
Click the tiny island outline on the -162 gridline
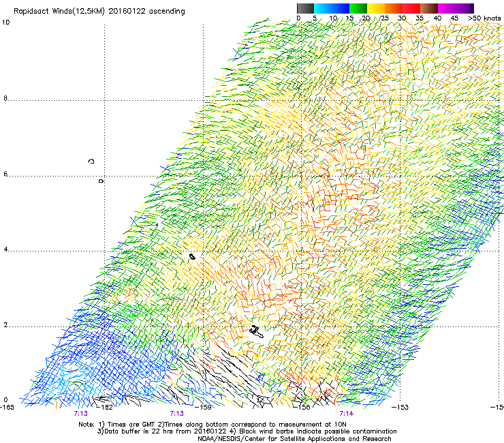tap(101, 181)
